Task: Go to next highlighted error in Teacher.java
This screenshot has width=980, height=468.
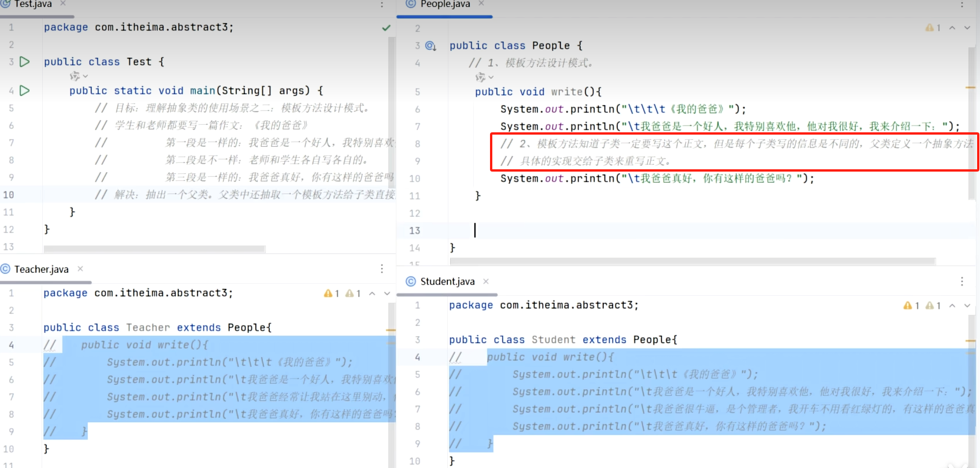Action: [x=387, y=294]
